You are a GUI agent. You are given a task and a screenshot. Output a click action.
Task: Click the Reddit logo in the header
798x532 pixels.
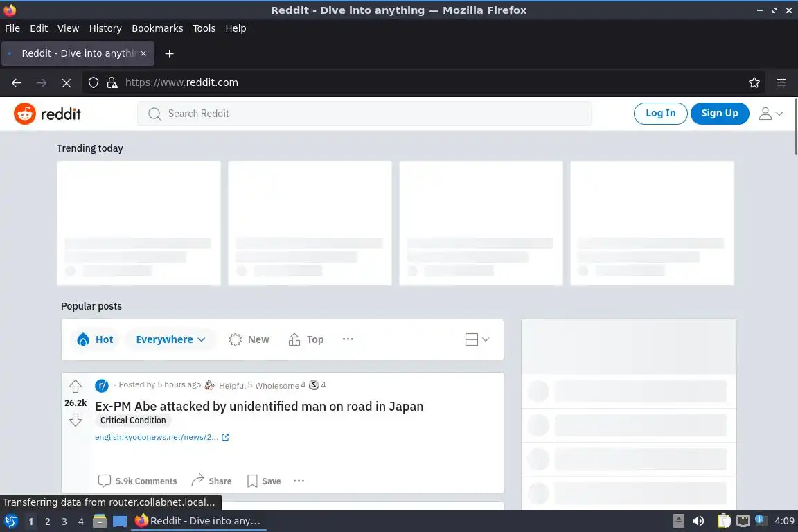pyautogui.click(x=47, y=114)
